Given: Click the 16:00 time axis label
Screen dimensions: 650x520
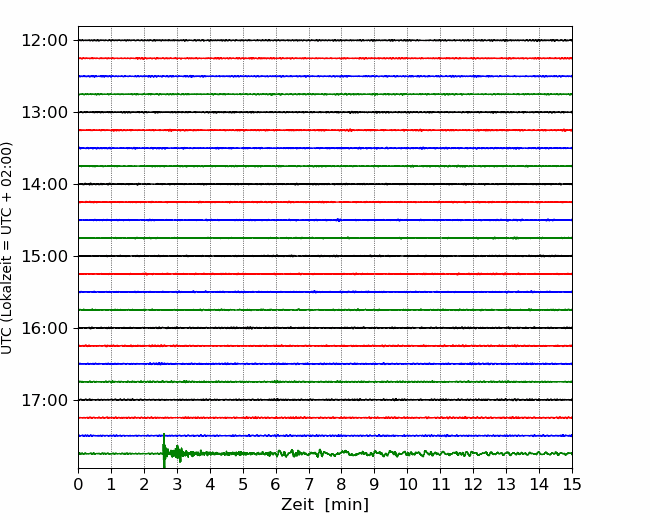Looking at the screenshot, I should tap(44, 328).
